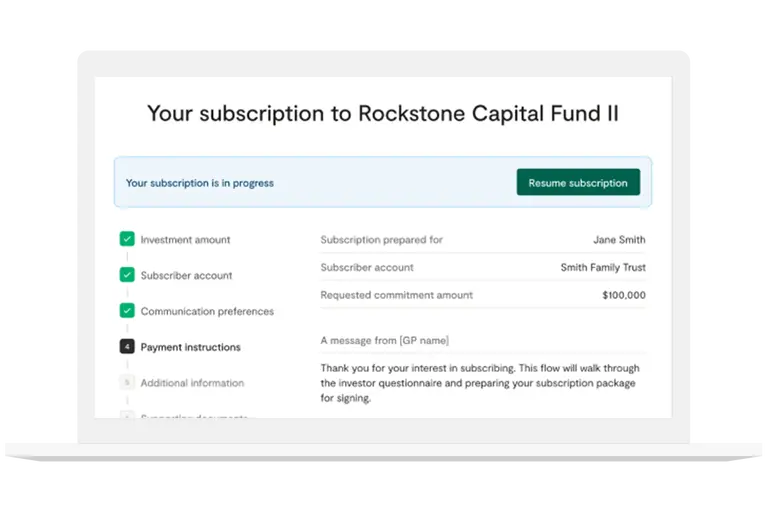768x512 pixels.
Task: Click the thank-you message paragraph
Action: click(480, 383)
